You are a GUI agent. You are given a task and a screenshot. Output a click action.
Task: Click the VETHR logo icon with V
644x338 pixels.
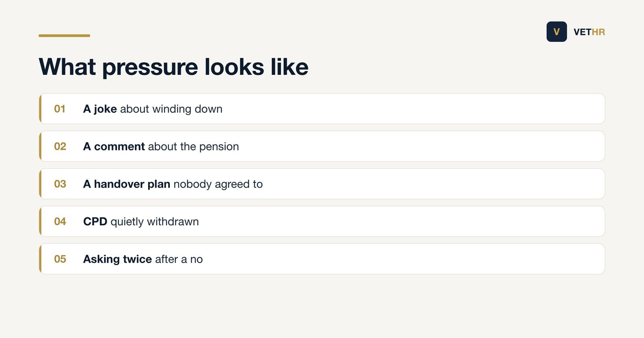click(x=557, y=32)
